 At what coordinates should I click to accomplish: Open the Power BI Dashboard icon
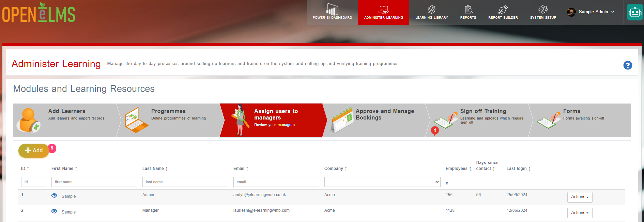point(332,9)
